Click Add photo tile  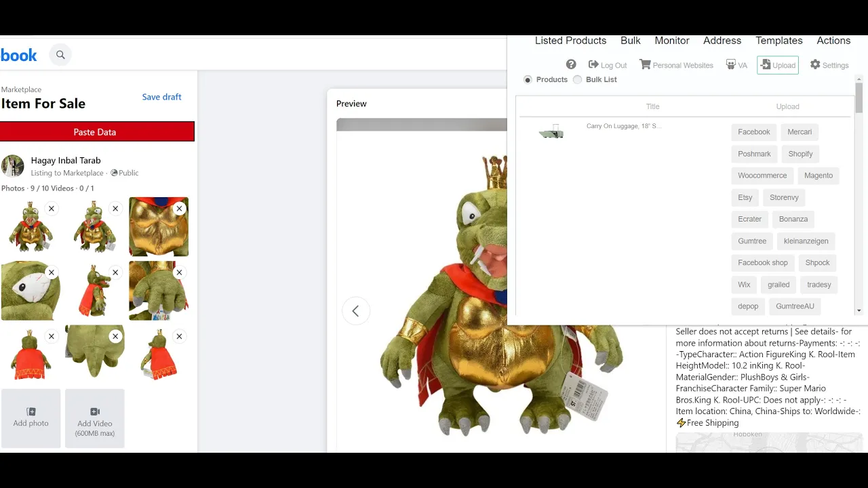click(x=31, y=418)
